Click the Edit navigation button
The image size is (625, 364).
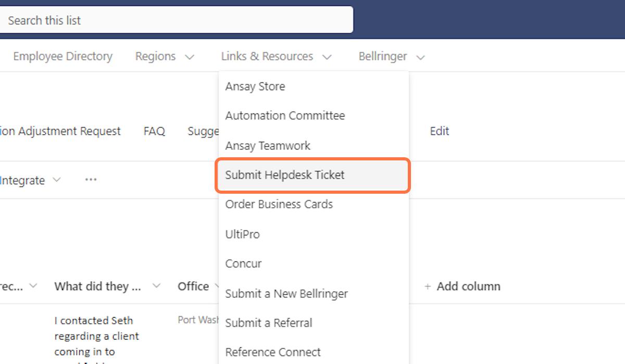[439, 131]
